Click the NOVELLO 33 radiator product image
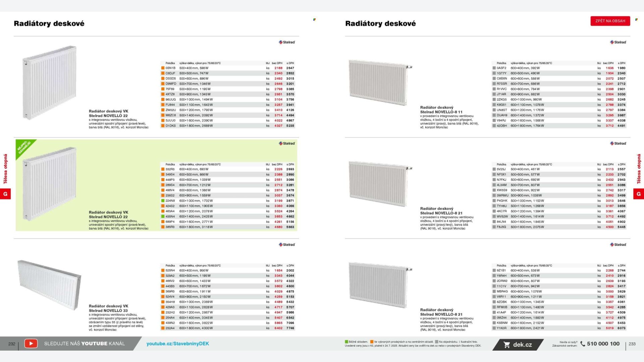The image size is (644, 362). tap(50, 285)
